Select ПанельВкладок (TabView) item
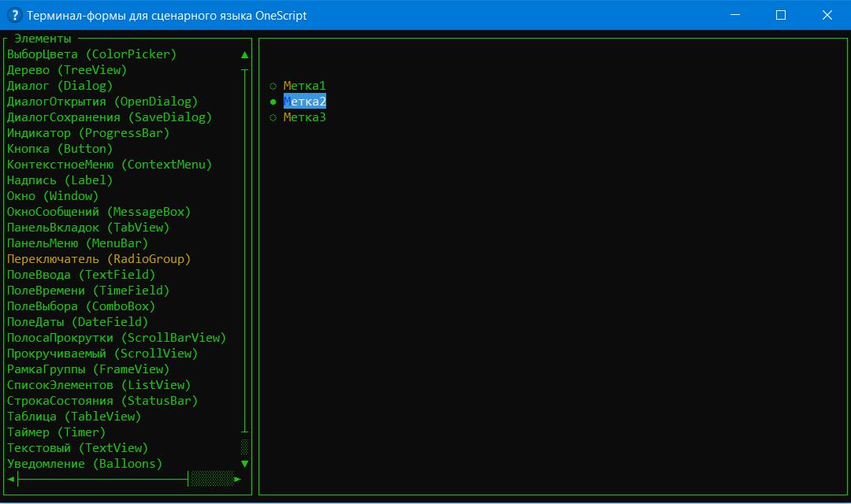This screenshot has height=504, width=851. pos(88,228)
